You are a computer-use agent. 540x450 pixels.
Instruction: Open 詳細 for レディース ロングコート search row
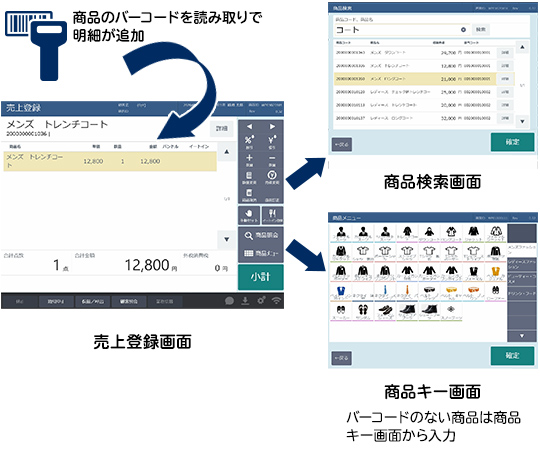(505, 118)
